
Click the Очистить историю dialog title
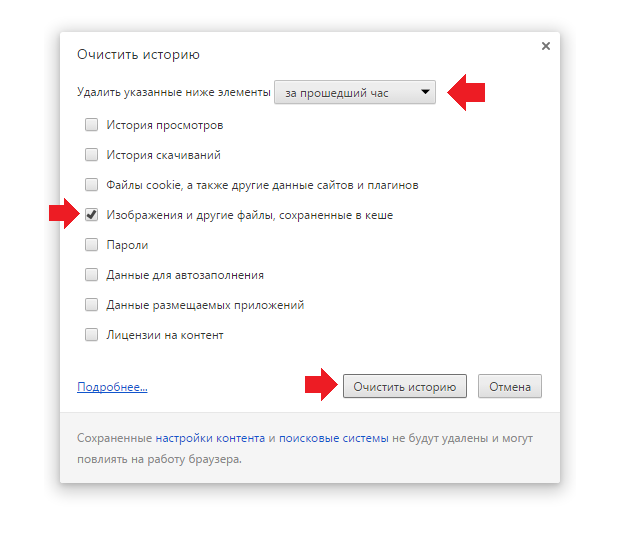[x=138, y=54]
